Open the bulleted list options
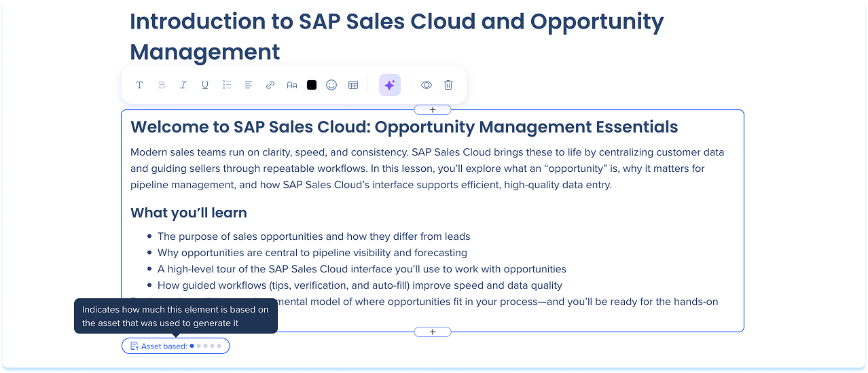Image resolution: width=868 pixels, height=373 pixels. coord(227,85)
